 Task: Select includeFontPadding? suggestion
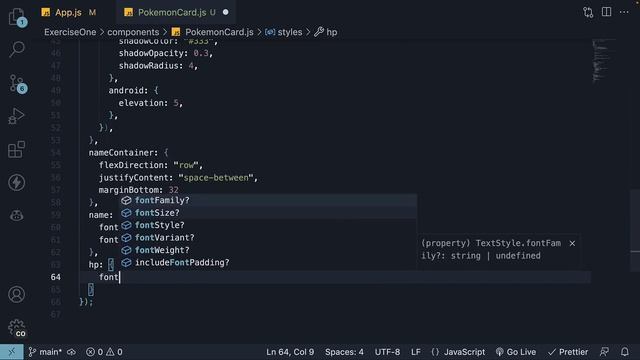click(x=268, y=262)
